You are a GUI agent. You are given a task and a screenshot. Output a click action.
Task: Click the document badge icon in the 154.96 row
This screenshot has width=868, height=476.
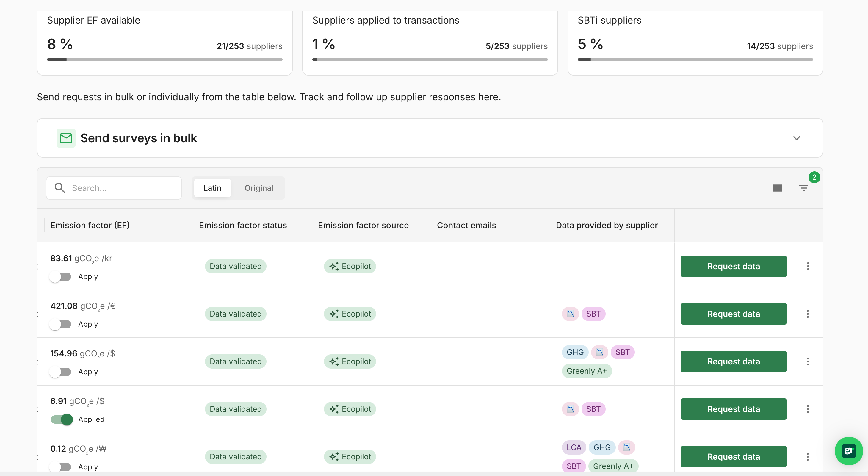click(x=599, y=352)
